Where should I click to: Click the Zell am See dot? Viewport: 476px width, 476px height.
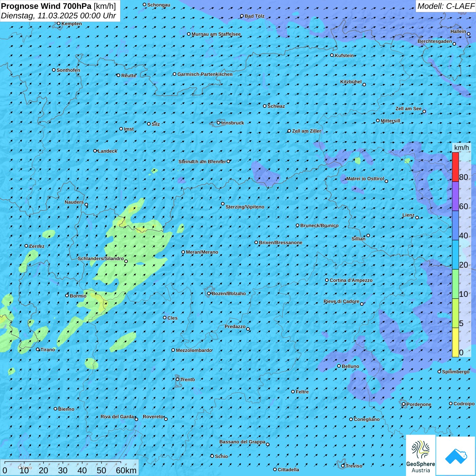[424, 112]
